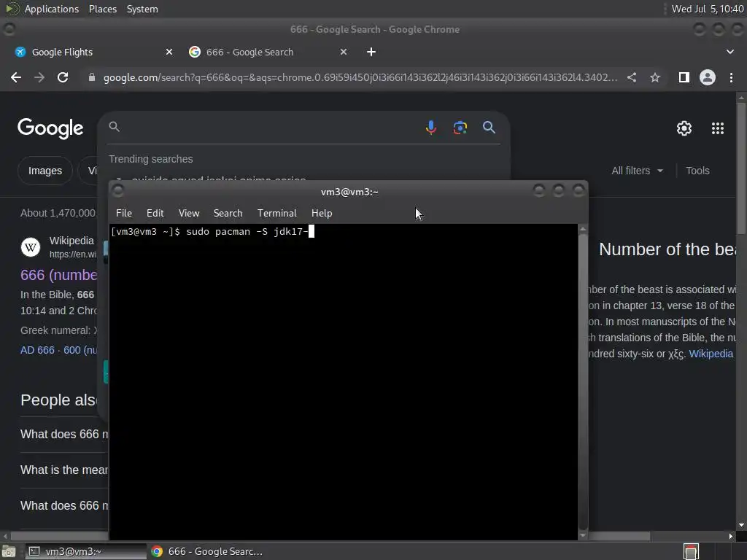
Task: Open a new Chrome tab
Action: (371, 52)
